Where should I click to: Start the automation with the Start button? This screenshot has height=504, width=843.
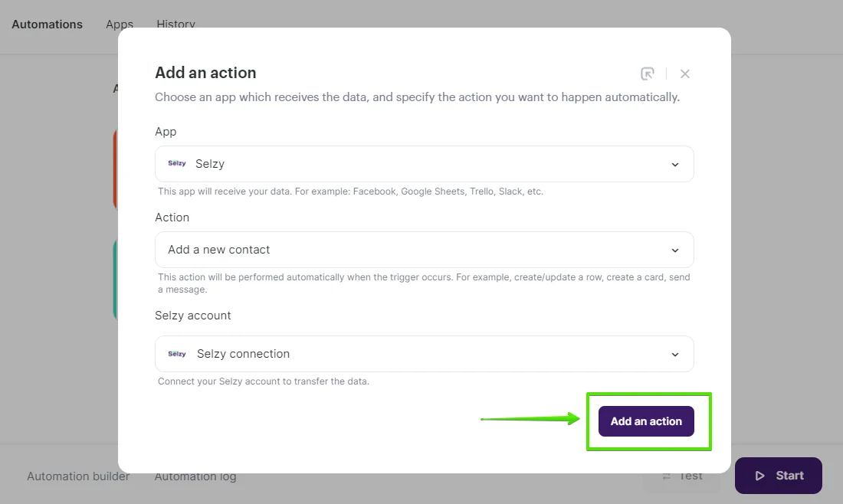click(x=778, y=475)
